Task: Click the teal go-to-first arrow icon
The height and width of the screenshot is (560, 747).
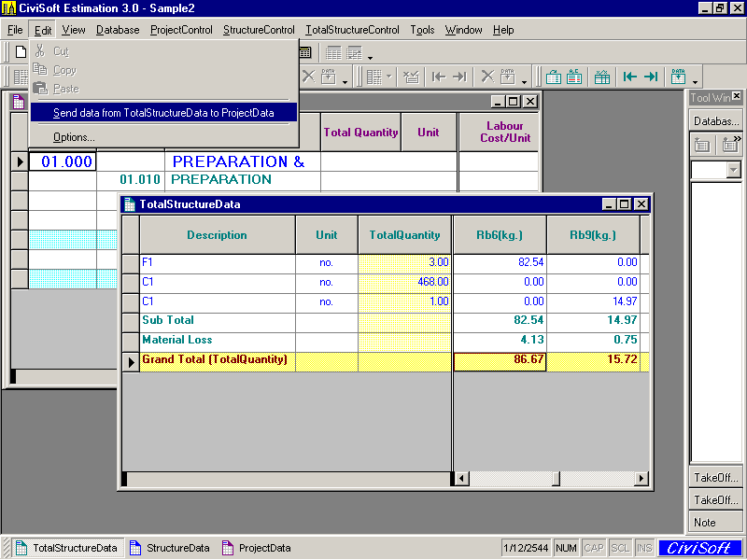Action: [629, 77]
